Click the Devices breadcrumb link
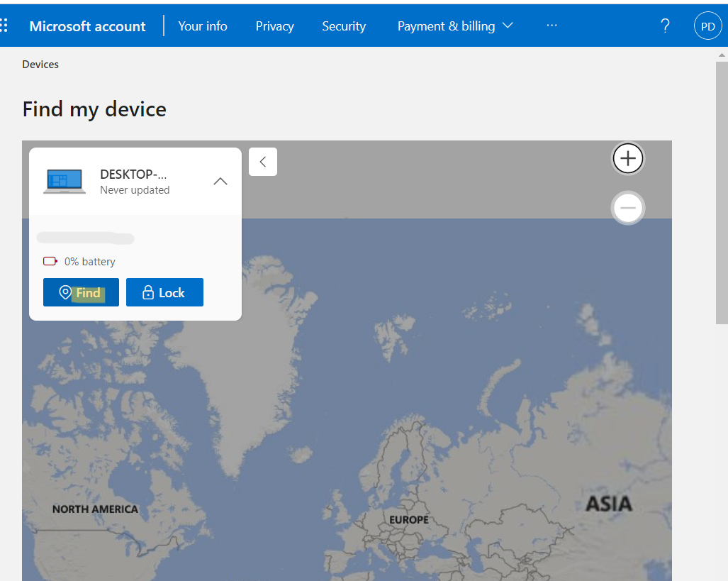Viewport: 728px width, 581px height. (40, 65)
